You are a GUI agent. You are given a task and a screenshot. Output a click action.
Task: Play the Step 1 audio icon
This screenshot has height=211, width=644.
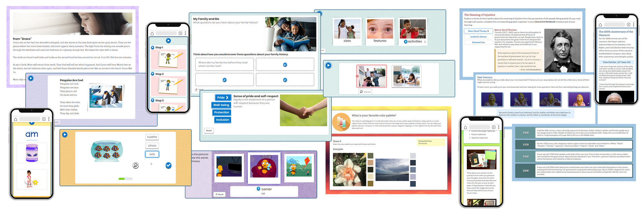coord(153,47)
